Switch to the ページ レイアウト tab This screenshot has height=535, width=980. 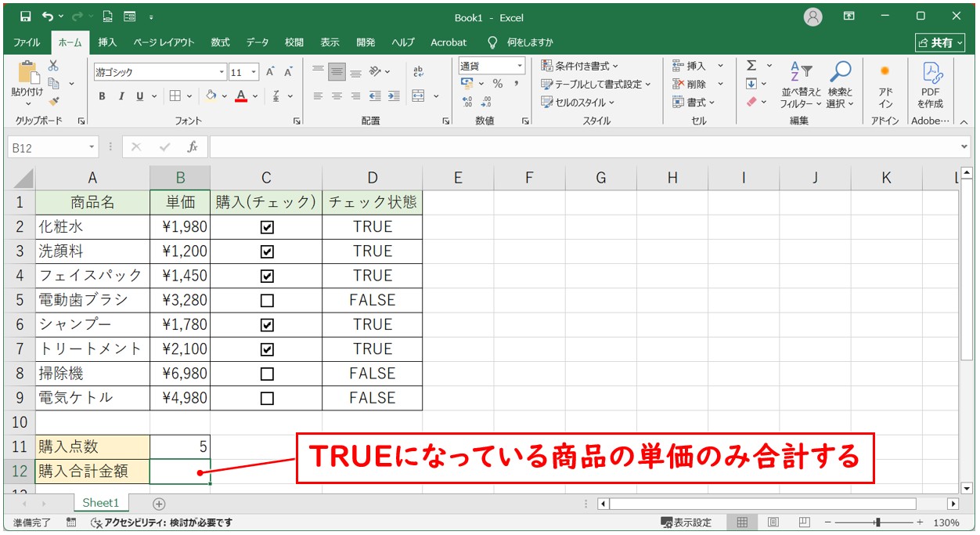(164, 42)
